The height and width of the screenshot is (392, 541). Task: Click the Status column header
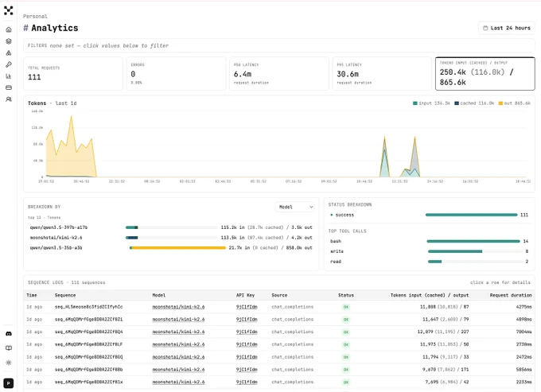(x=346, y=295)
